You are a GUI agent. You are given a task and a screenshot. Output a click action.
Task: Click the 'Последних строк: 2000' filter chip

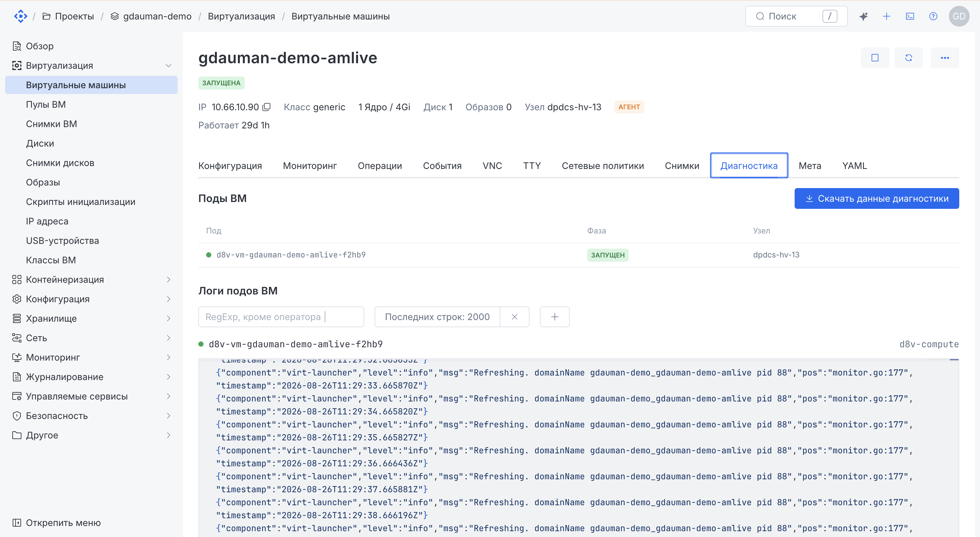point(437,316)
